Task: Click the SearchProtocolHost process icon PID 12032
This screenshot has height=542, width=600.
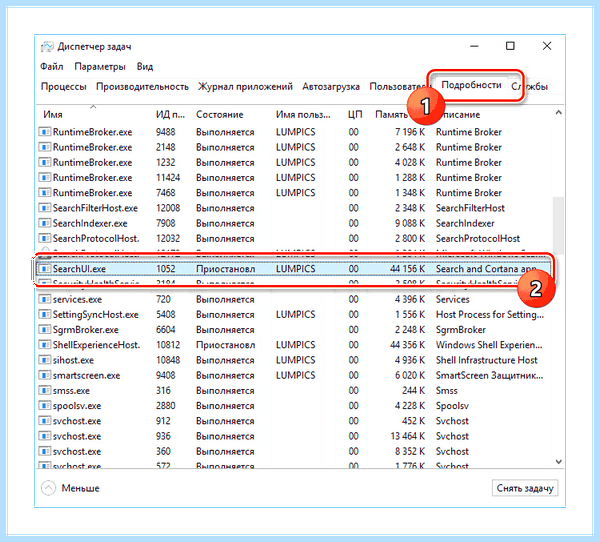Action: click(44, 238)
